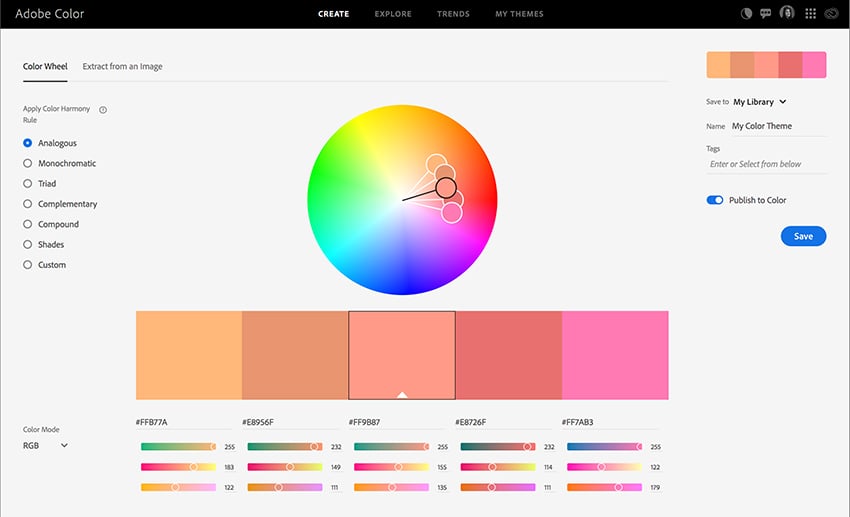This screenshot has height=517, width=850.
Task: Click the blue slider showing 122 under #FFB77A
Action: (x=178, y=487)
